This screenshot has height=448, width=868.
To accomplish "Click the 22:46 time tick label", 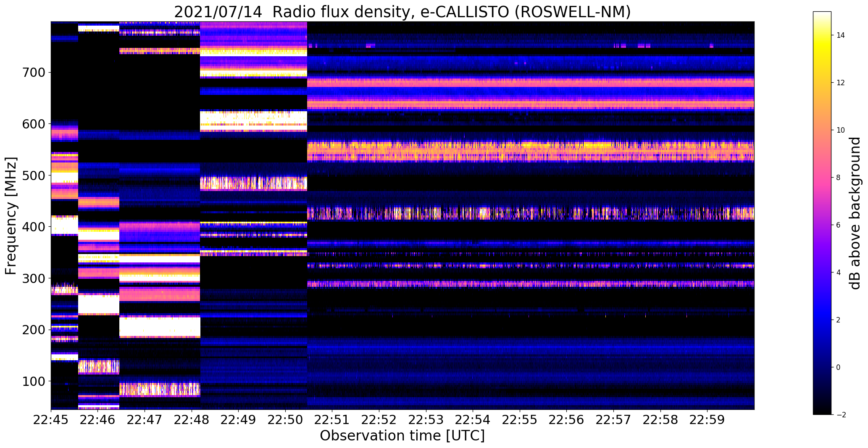I will point(98,420).
